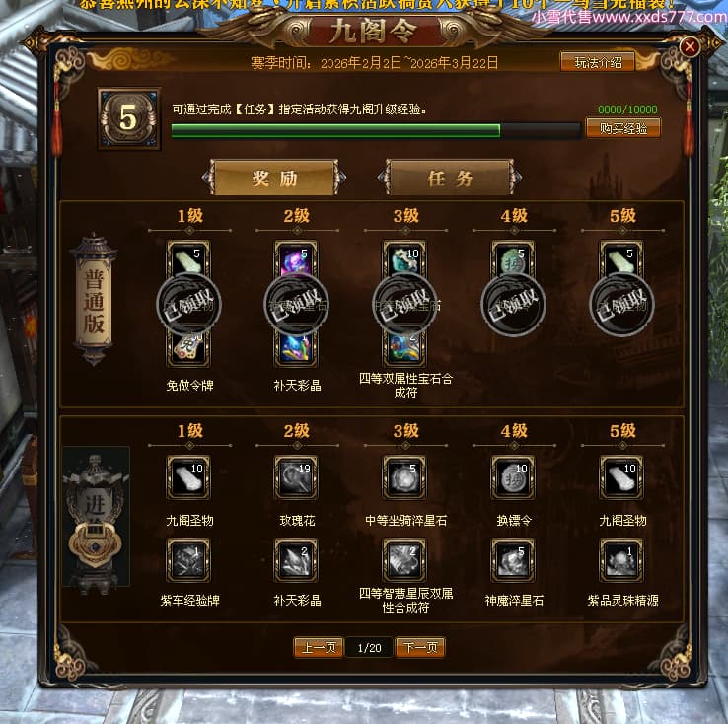Viewport: 728px width, 724px height.
Task: Select the 四等智慧星辰双属性合成符 icon
Action: pos(404,559)
